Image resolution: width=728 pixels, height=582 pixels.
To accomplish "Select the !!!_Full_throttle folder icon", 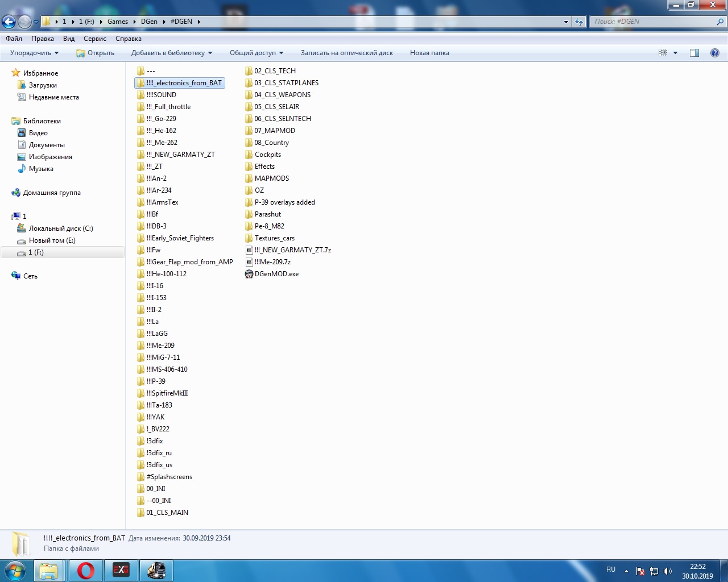I will pos(140,107).
